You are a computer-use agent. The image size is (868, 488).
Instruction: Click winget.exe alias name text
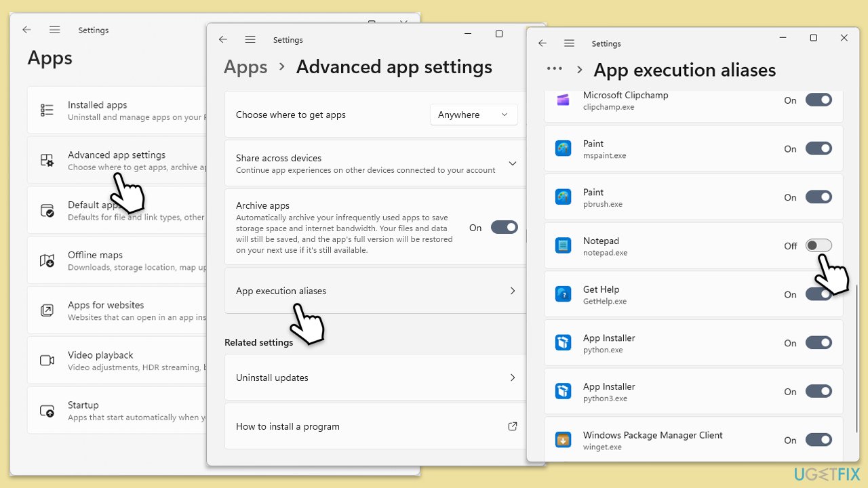click(602, 447)
